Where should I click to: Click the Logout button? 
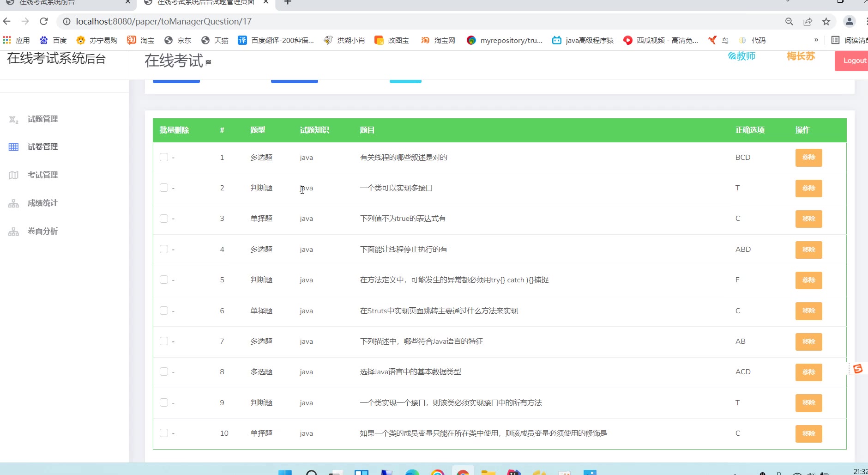pos(853,61)
